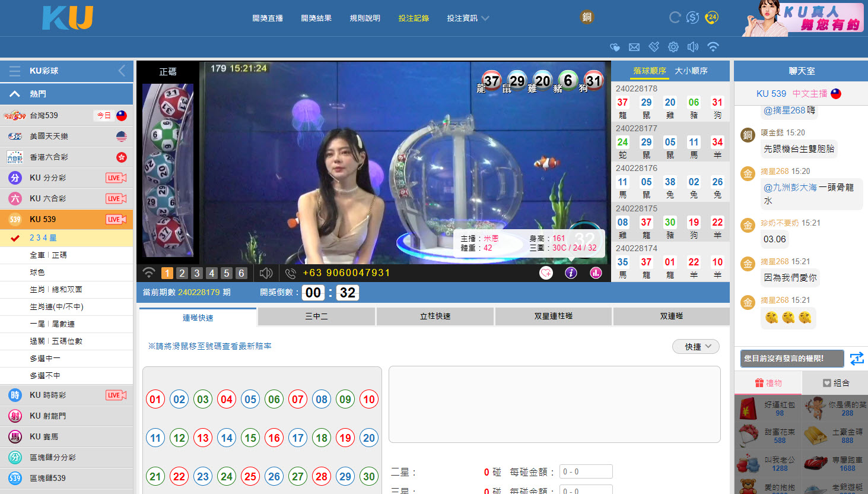Switch video to line 5

227,273
